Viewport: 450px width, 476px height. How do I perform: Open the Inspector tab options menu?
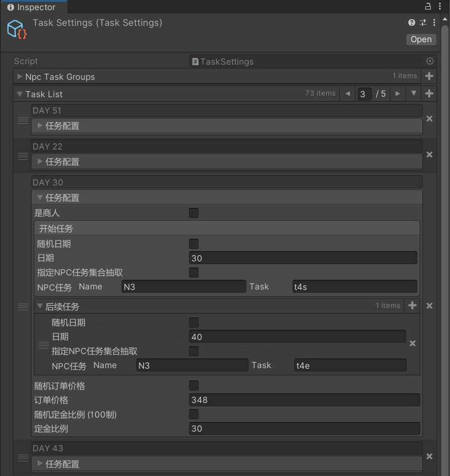[x=440, y=6]
